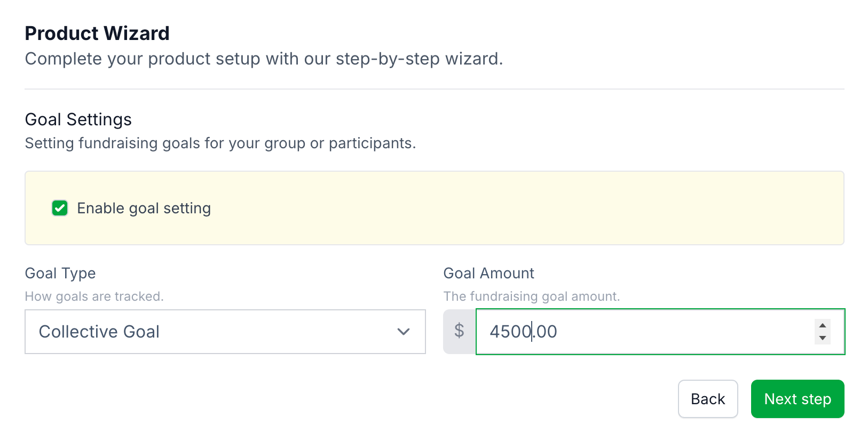This screenshot has width=868, height=433.
Task: Proceed by clicking Next step
Action: click(798, 399)
